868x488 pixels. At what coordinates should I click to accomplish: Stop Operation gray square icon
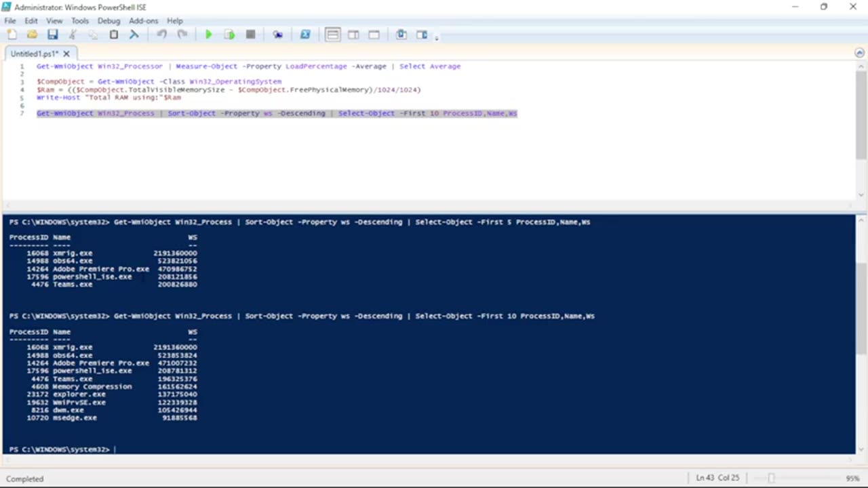tap(250, 35)
